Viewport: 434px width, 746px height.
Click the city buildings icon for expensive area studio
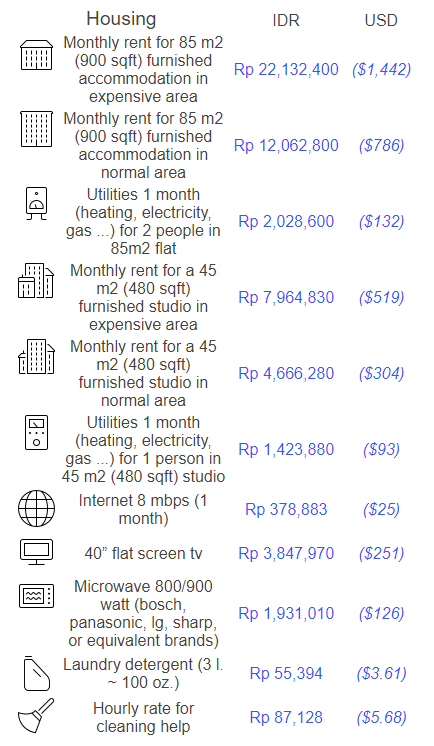[36, 281]
